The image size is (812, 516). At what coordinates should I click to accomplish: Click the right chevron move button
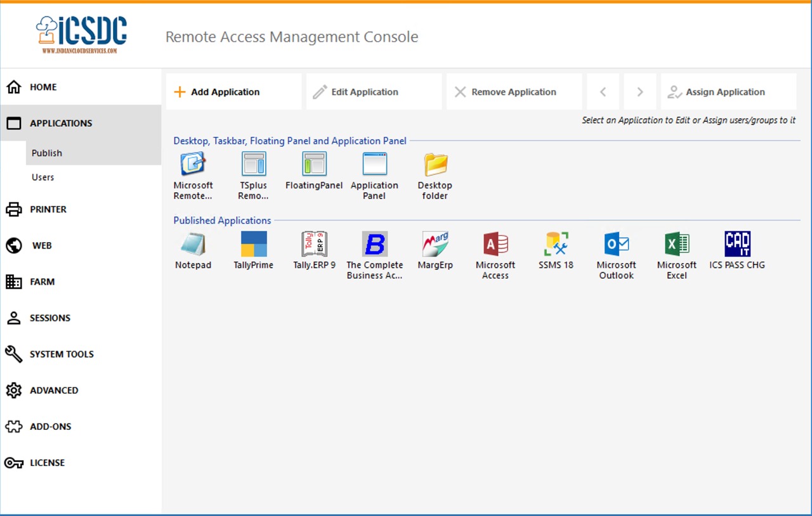pyautogui.click(x=640, y=92)
